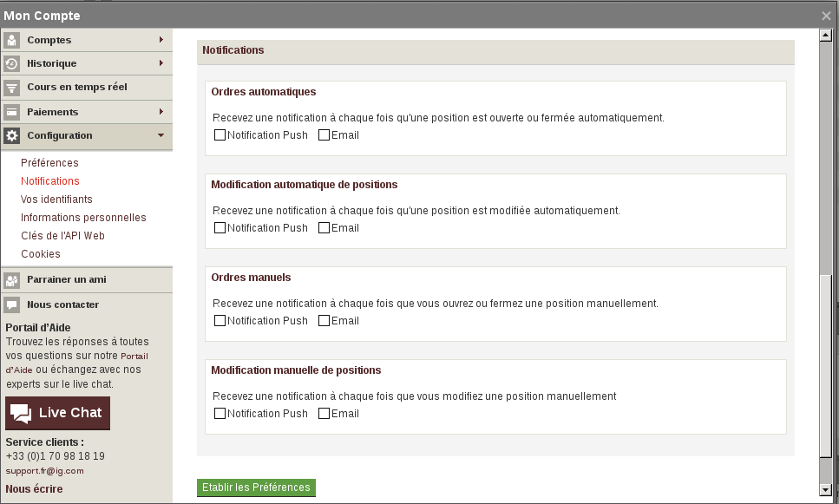This screenshot has width=839, height=504.
Task: Close the Mon Compte dialog
Action: coord(826,16)
